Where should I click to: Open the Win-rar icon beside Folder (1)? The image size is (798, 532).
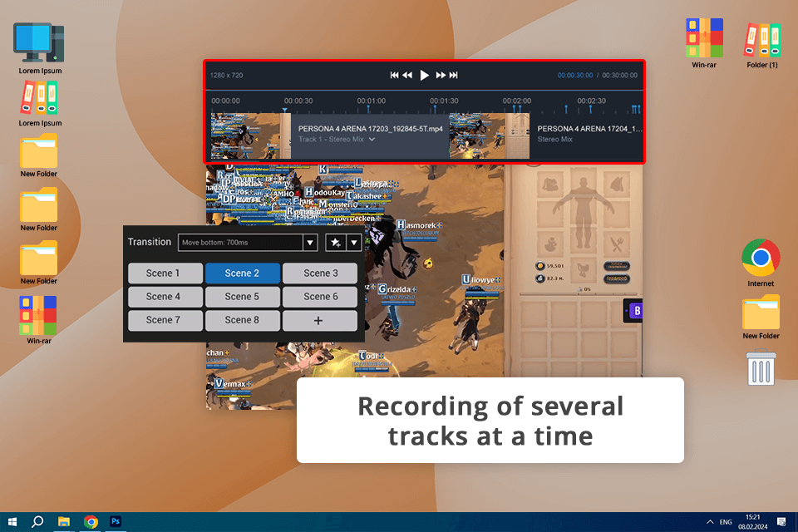point(704,43)
